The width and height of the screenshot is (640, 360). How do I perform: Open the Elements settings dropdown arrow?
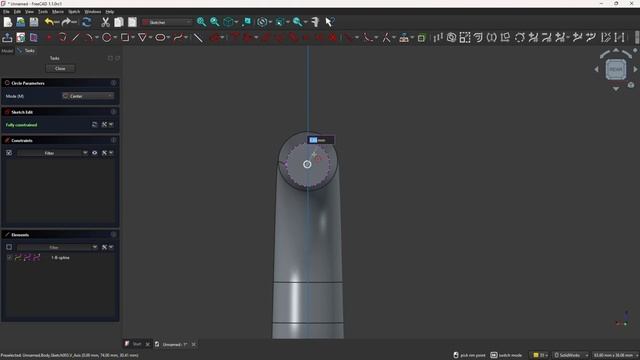click(x=111, y=247)
